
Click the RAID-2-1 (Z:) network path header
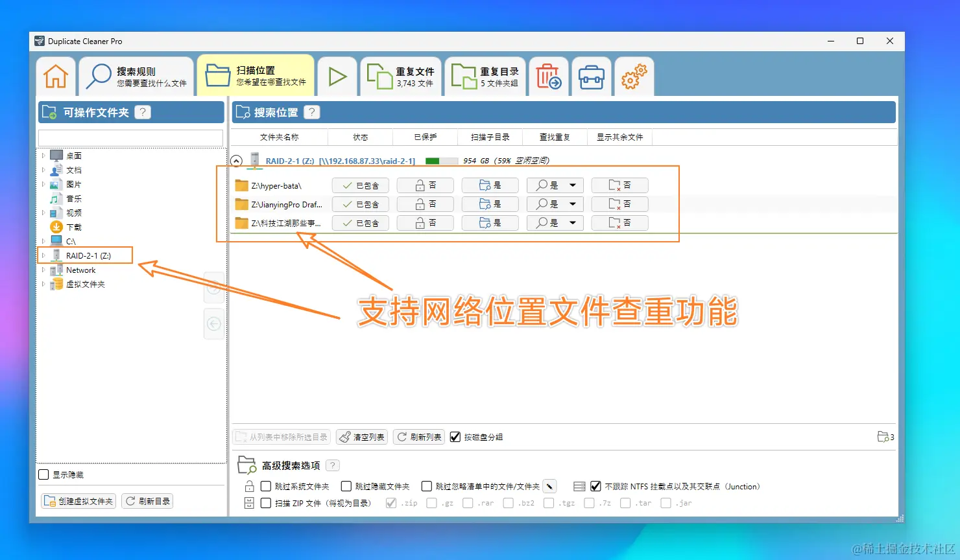click(x=340, y=161)
